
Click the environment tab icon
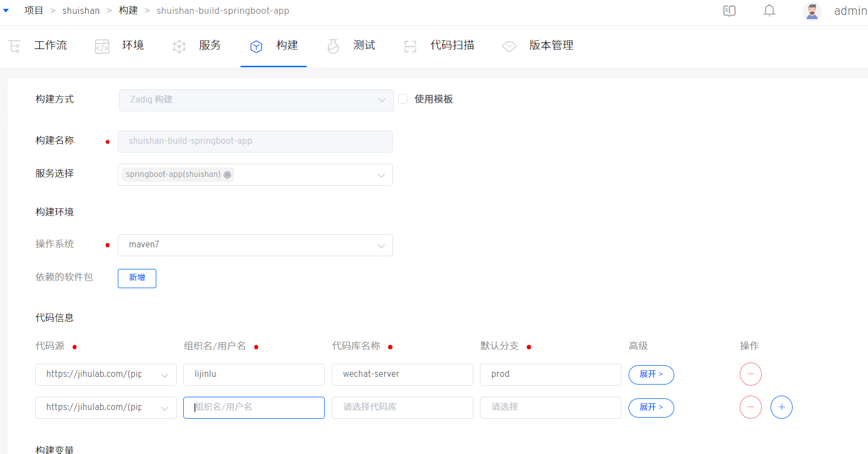click(102, 46)
